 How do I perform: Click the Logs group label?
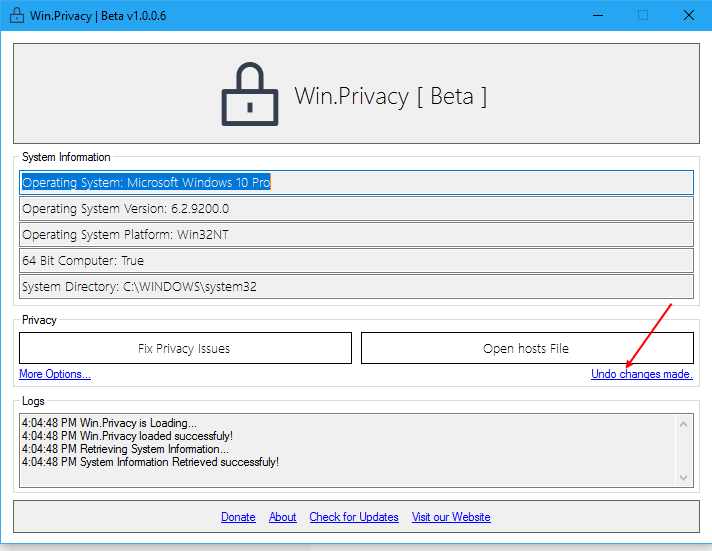point(33,401)
